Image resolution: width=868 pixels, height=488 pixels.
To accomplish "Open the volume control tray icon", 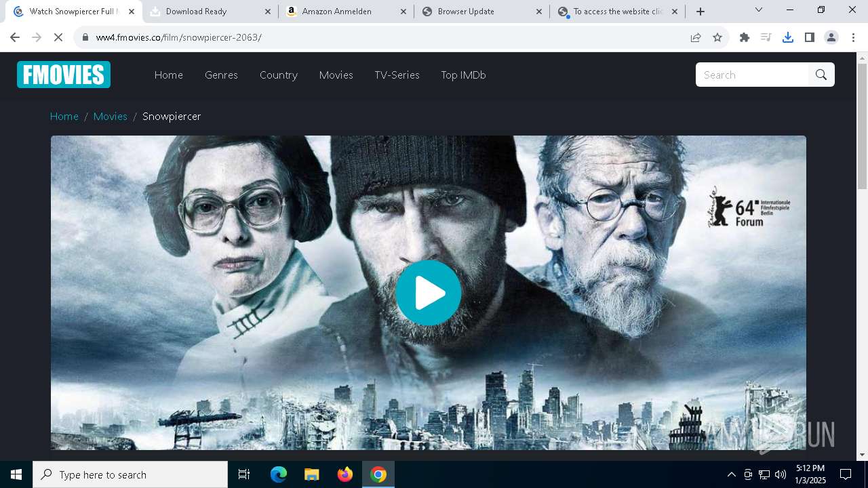I will 781,474.
